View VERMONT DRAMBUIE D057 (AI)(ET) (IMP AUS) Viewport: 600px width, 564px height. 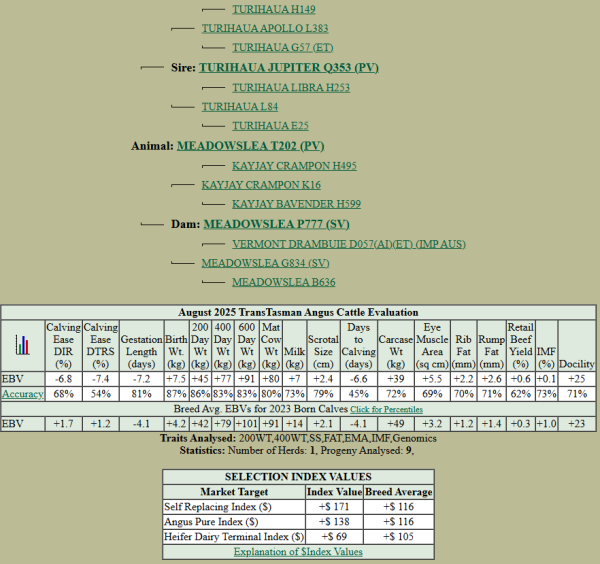coord(348,244)
